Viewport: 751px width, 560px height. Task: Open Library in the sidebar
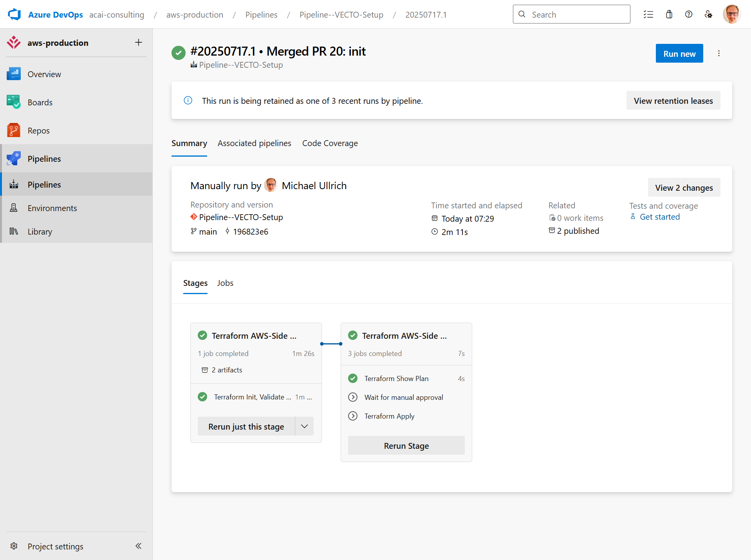(76, 231)
